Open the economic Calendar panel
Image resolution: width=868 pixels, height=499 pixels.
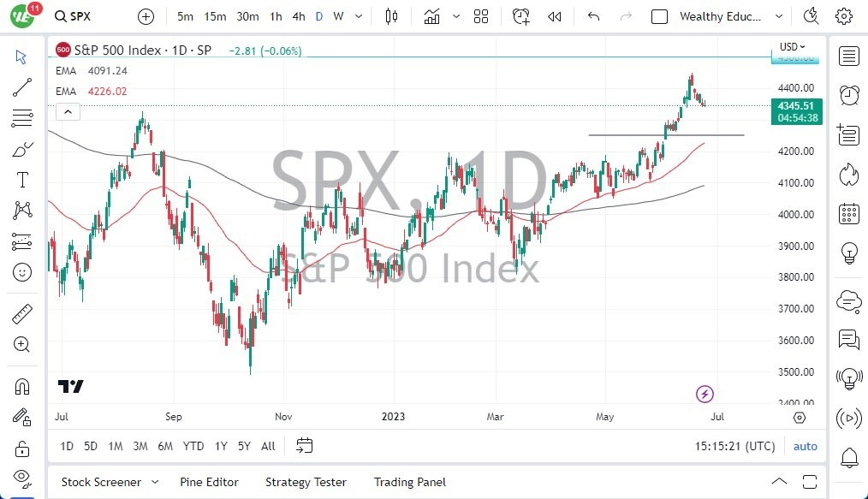tap(848, 214)
